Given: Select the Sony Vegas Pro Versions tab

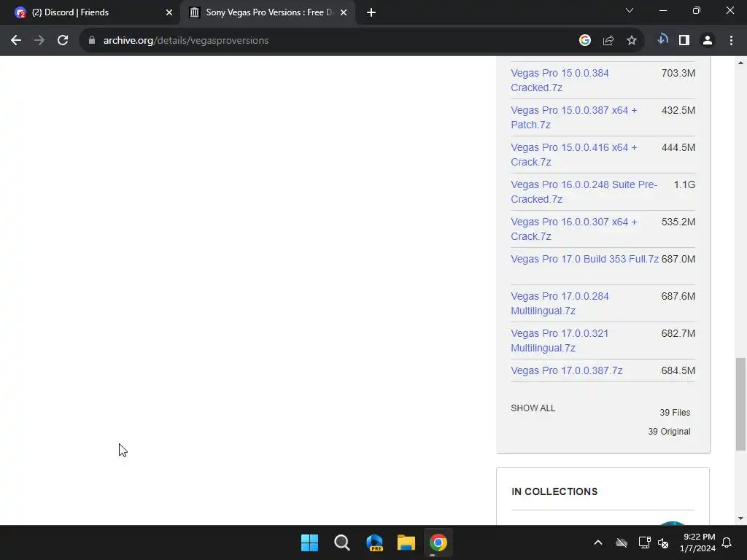Looking at the screenshot, I should 267,12.
